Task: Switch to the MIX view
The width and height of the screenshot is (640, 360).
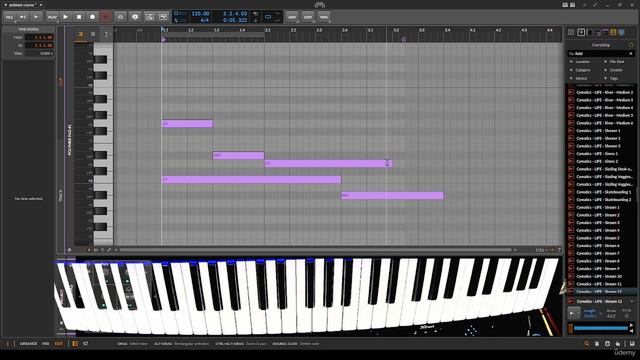Action: click(45, 344)
